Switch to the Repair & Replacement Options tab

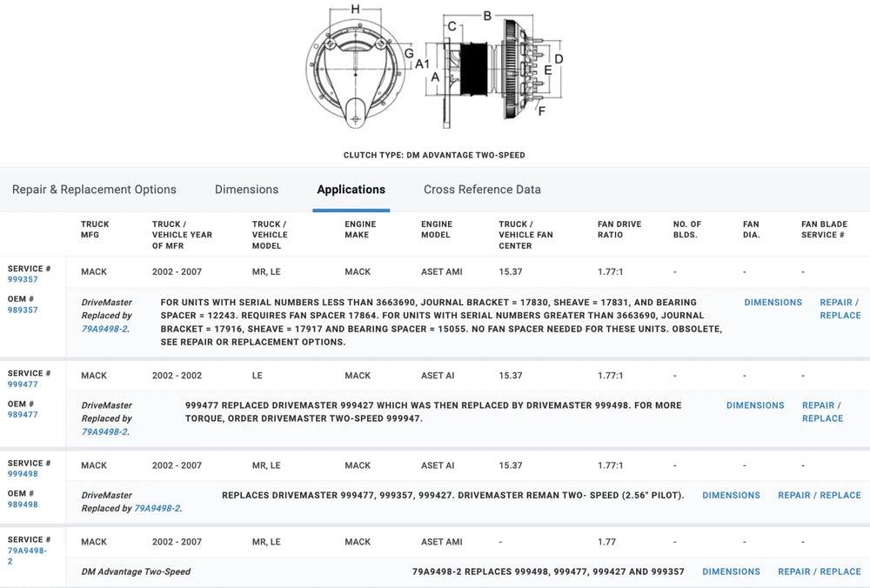click(x=94, y=190)
